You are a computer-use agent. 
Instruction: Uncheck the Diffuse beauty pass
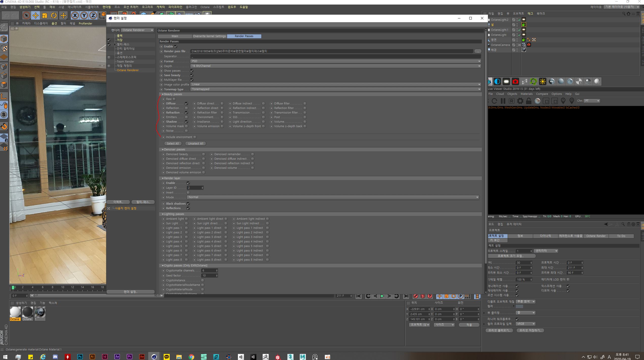(x=186, y=103)
